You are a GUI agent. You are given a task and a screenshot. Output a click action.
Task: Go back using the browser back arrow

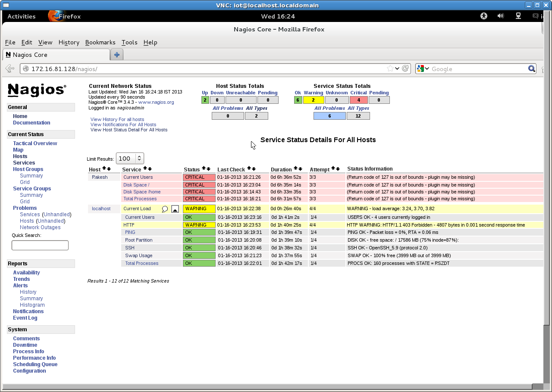click(x=9, y=69)
